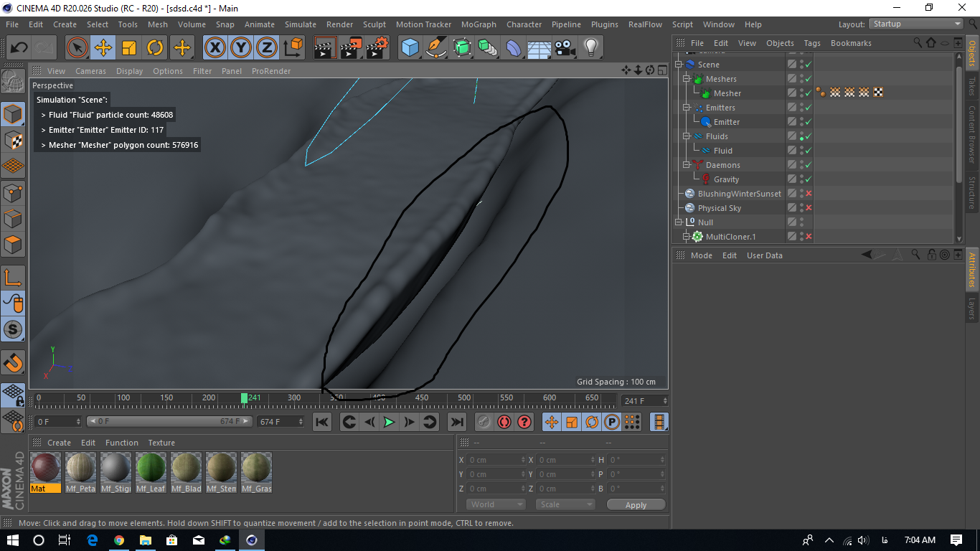
Task: Collapse the Fluids tree node
Action: click(687, 136)
